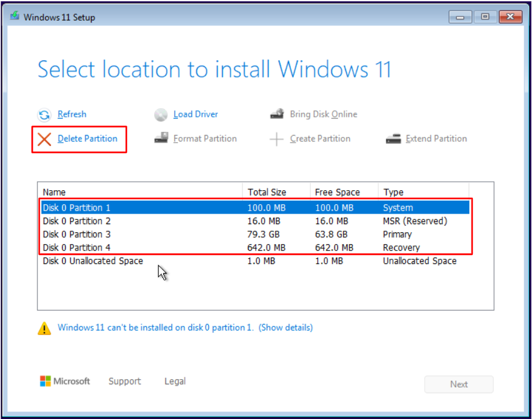Click the Create Partition plus icon
The image size is (532, 419).
point(277,139)
